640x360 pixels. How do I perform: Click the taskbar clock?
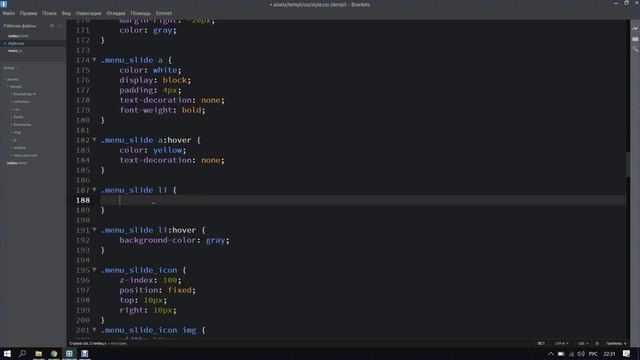pyautogui.click(x=609, y=354)
